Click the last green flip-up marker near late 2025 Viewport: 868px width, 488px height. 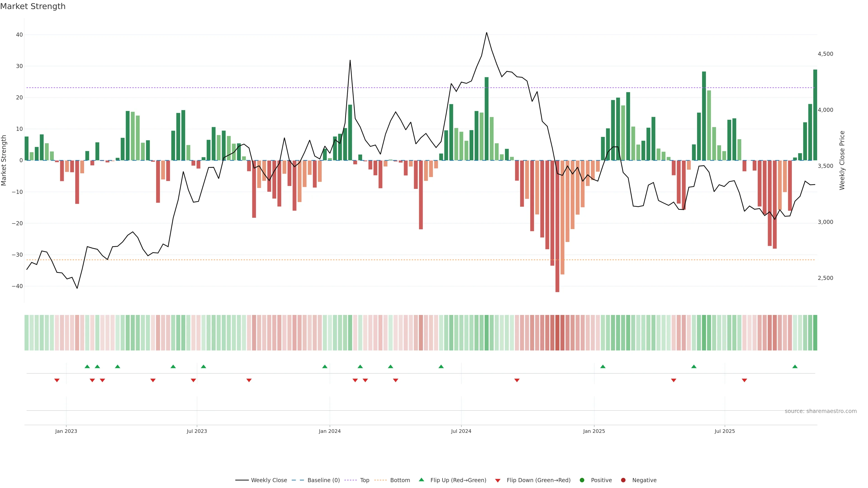[x=795, y=366]
